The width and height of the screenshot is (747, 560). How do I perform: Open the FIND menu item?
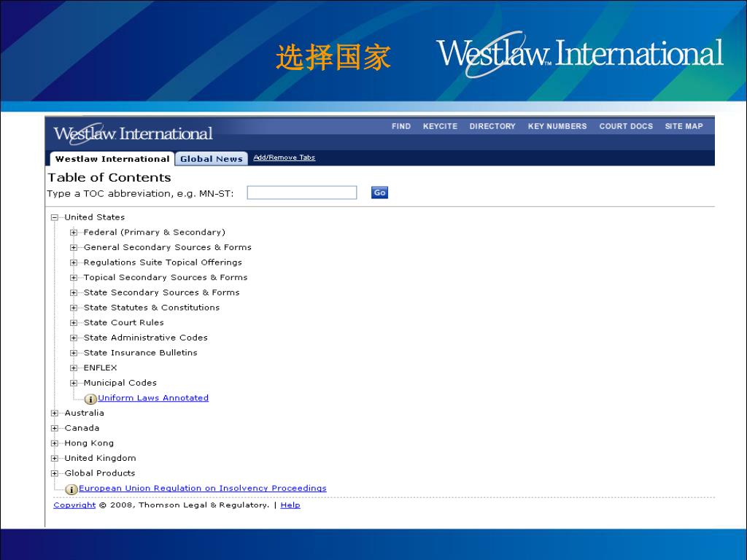[x=401, y=126]
